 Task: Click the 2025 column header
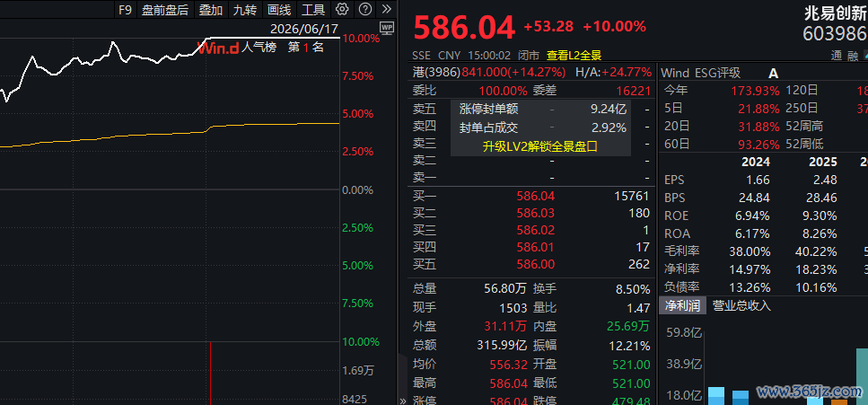(822, 163)
